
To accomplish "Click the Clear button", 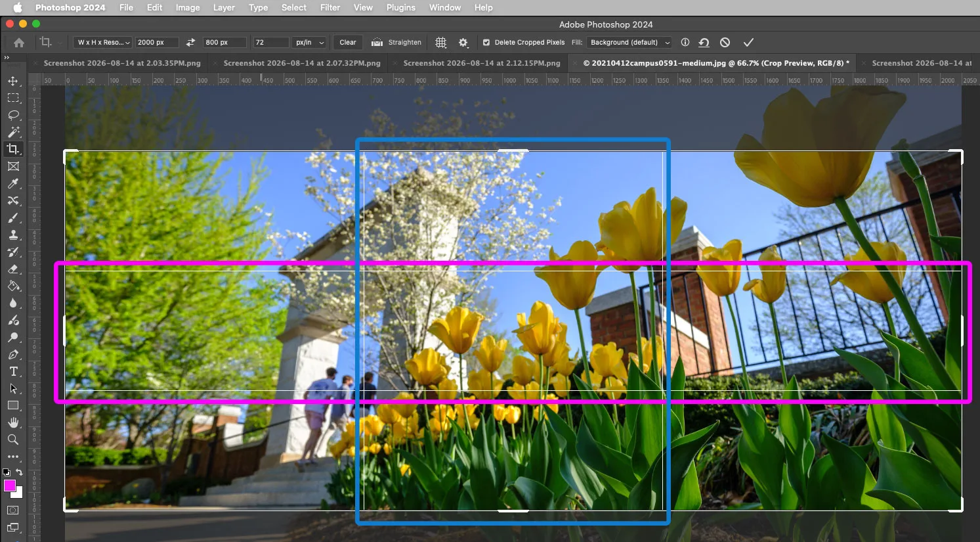I will (x=348, y=42).
